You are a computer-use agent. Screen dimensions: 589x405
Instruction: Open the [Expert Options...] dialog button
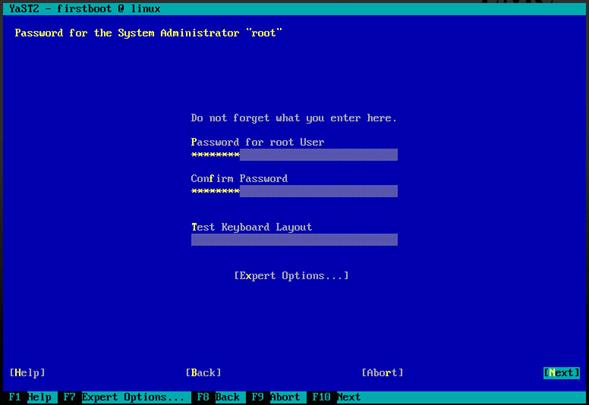291,276
